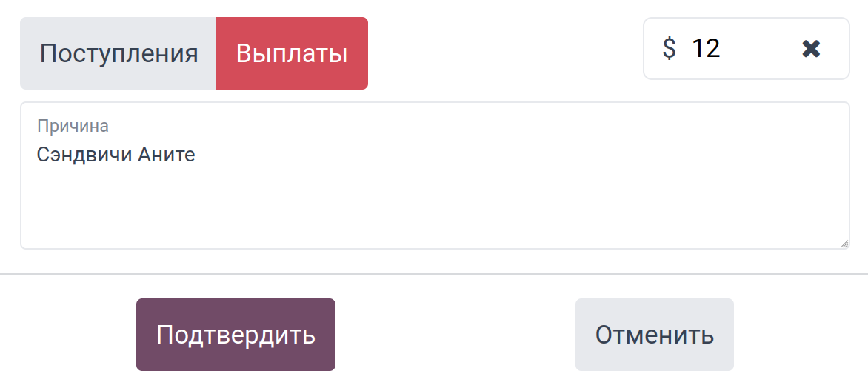Clear the amount with the X icon

click(x=811, y=49)
